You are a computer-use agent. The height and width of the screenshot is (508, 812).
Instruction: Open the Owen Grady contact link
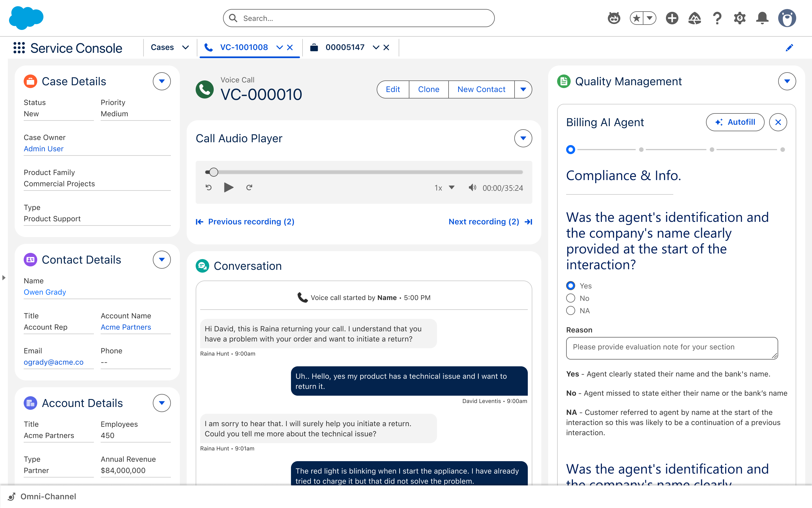45,292
